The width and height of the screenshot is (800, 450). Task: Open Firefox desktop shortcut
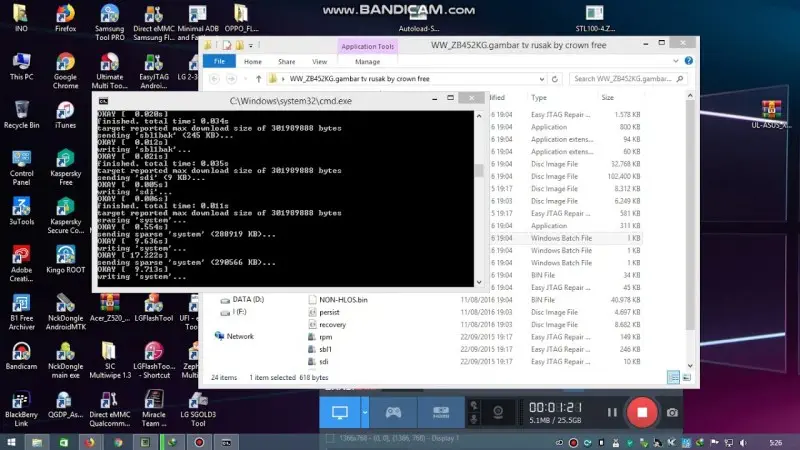coord(65,18)
